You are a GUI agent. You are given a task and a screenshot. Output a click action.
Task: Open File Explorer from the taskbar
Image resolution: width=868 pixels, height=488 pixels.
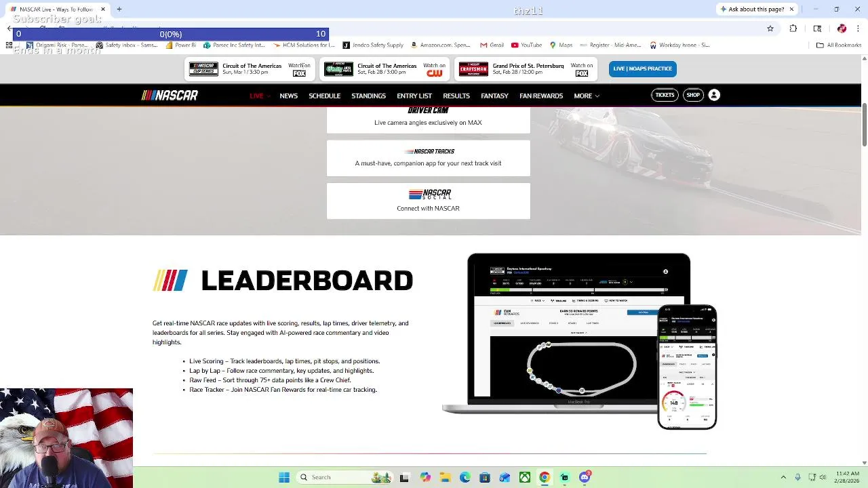click(x=445, y=477)
